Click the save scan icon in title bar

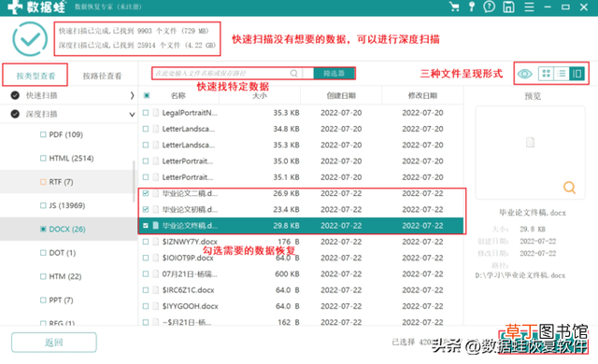tap(508, 7)
